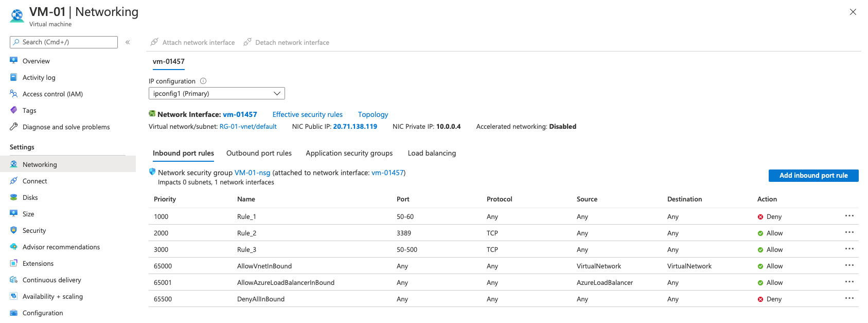Click the Extensions icon in sidebar
Image resolution: width=868 pixels, height=323 pixels.
[14, 263]
